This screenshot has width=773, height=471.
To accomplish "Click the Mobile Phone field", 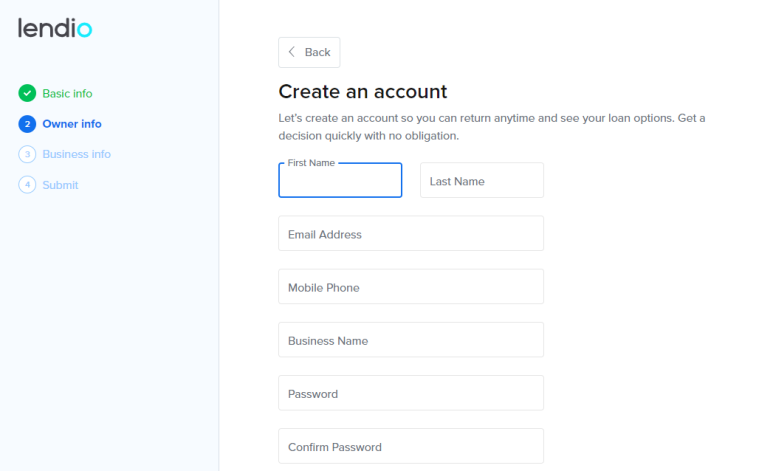I will 411,287.
